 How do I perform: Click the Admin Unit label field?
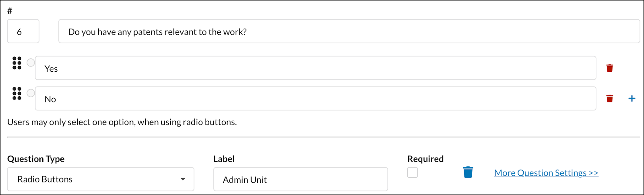pyautogui.click(x=301, y=179)
